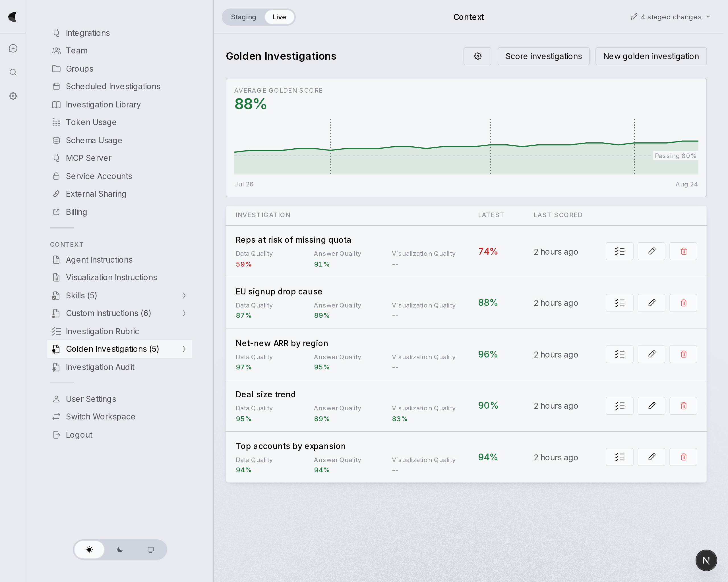Expand Custom Instructions (6) submenu
The width and height of the screenshot is (728, 582).
[x=184, y=313]
